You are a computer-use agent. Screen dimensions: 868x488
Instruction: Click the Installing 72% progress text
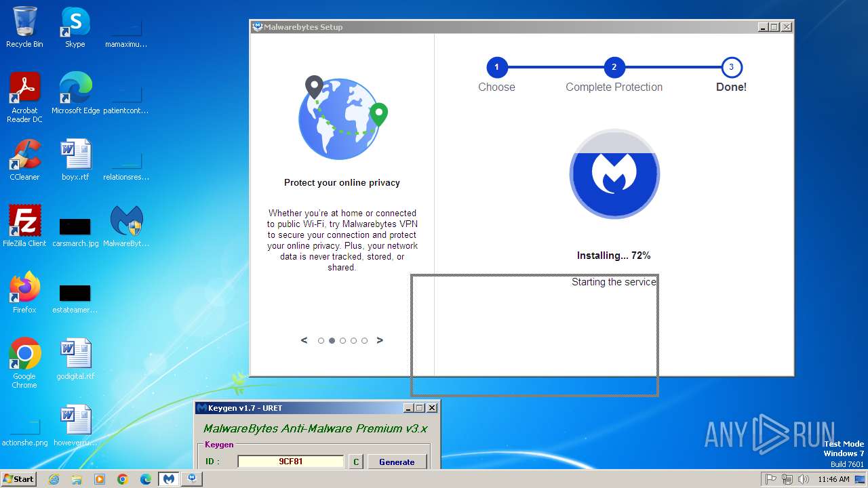click(614, 256)
